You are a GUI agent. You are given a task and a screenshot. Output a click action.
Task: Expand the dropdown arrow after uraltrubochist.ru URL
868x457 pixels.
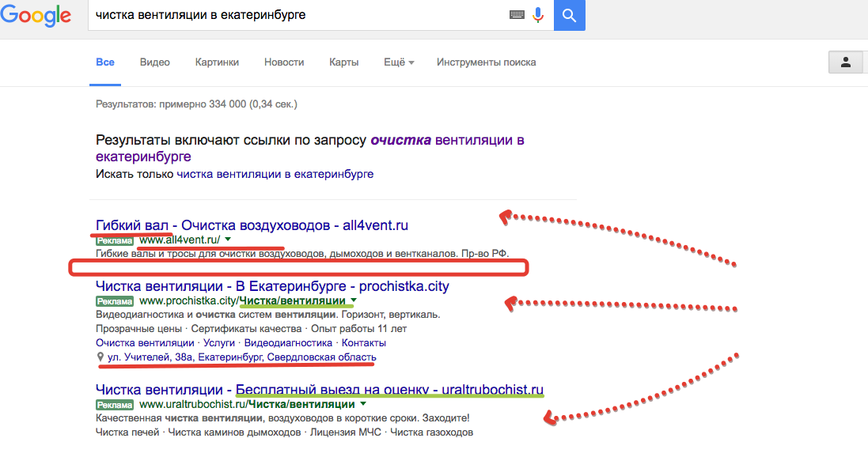point(362,404)
